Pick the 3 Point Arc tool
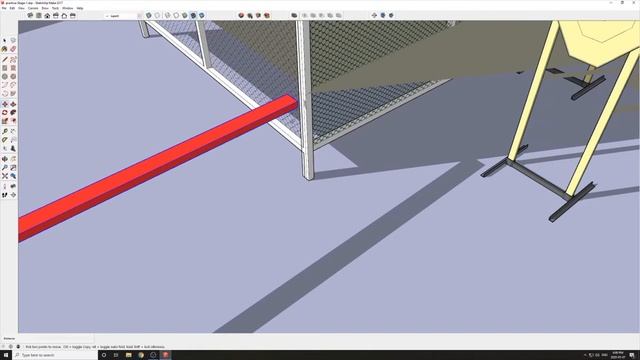Viewport: 640px width, 360px height. pos(4,93)
